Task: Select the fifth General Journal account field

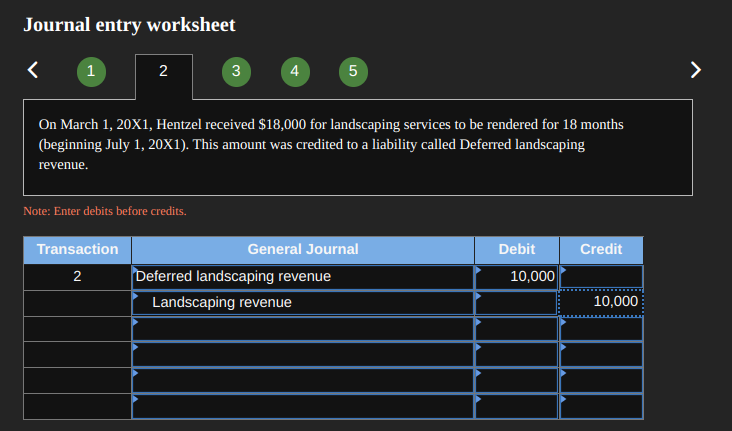Action: click(x=303, y=380)
